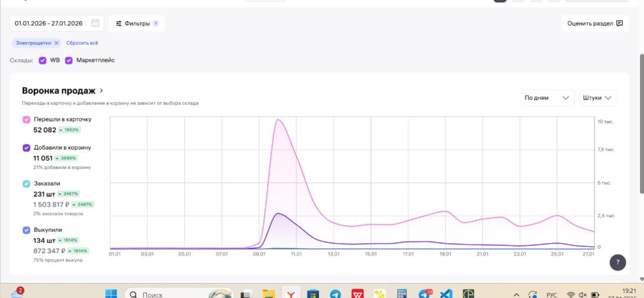Click the 134 шт buyouts value
This screenshot has height=298, width=644.
coord(44,240)
